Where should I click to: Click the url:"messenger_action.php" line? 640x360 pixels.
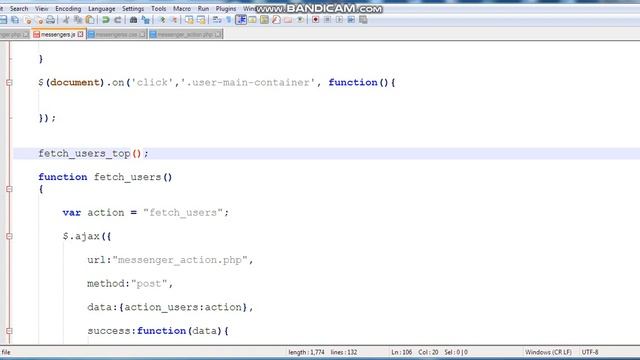(x=170, y=260)
